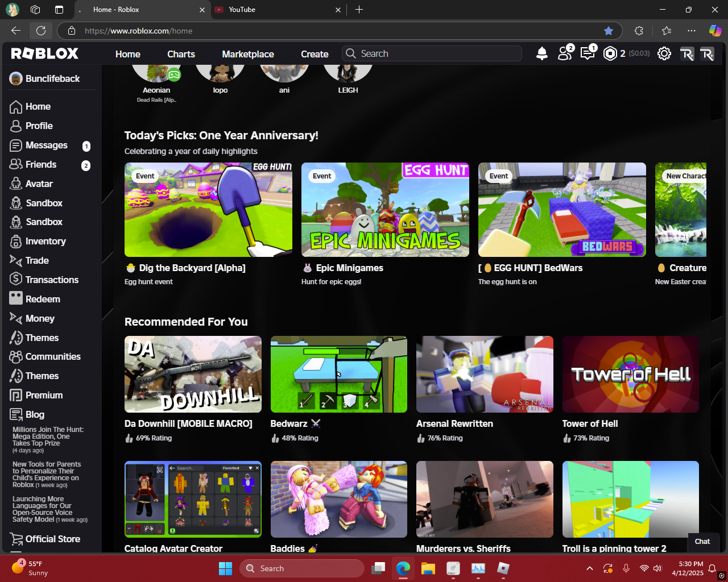
Task: Open the Catalog Avatar Creator thumbnail
Action: pyautogui.click(x=193, y=499)
